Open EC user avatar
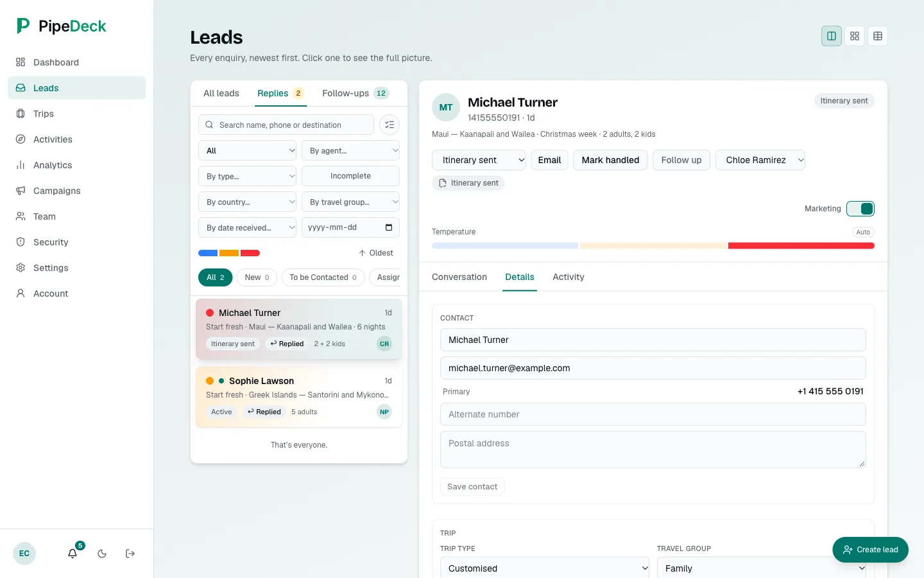 (24, 554)
